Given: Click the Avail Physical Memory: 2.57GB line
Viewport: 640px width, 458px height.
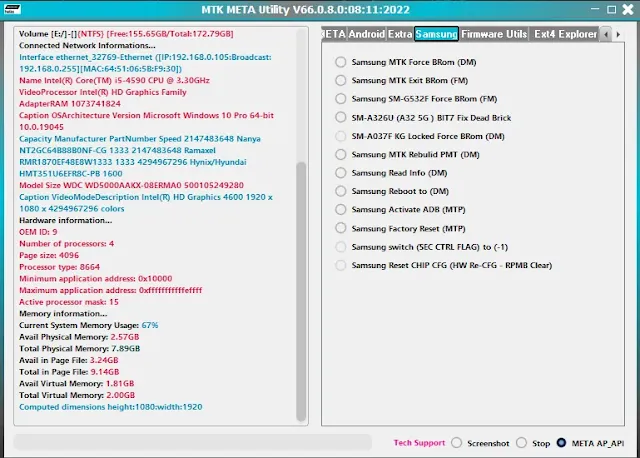Looking at the screenshot, I should tap(79, 337).
